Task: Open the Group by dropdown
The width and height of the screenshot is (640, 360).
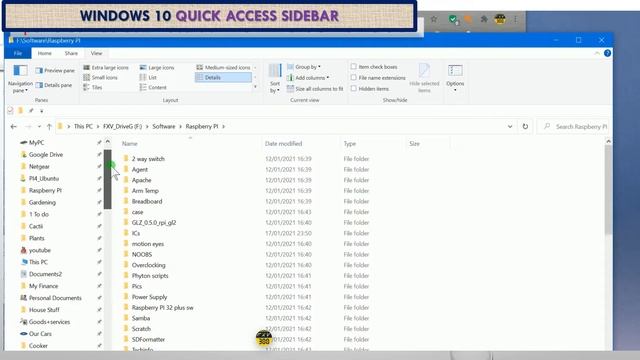Action: (304, 67)
